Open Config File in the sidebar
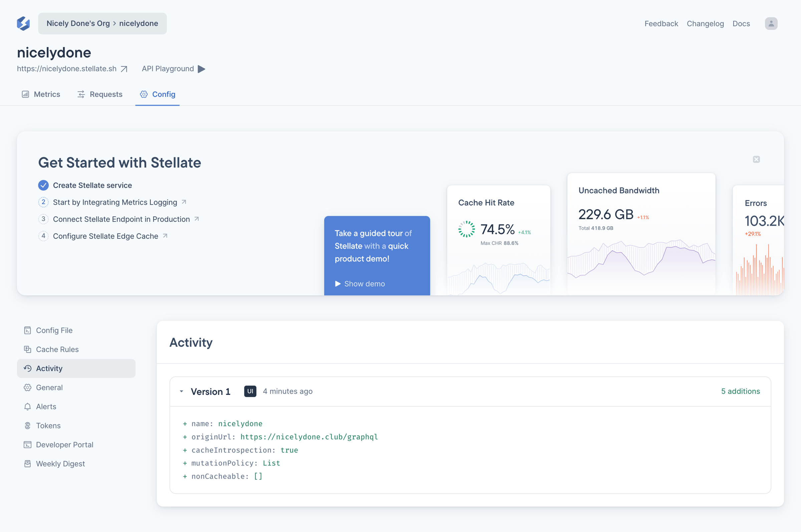Viewport: 801px width, 532px height. [x=76, y=331]
